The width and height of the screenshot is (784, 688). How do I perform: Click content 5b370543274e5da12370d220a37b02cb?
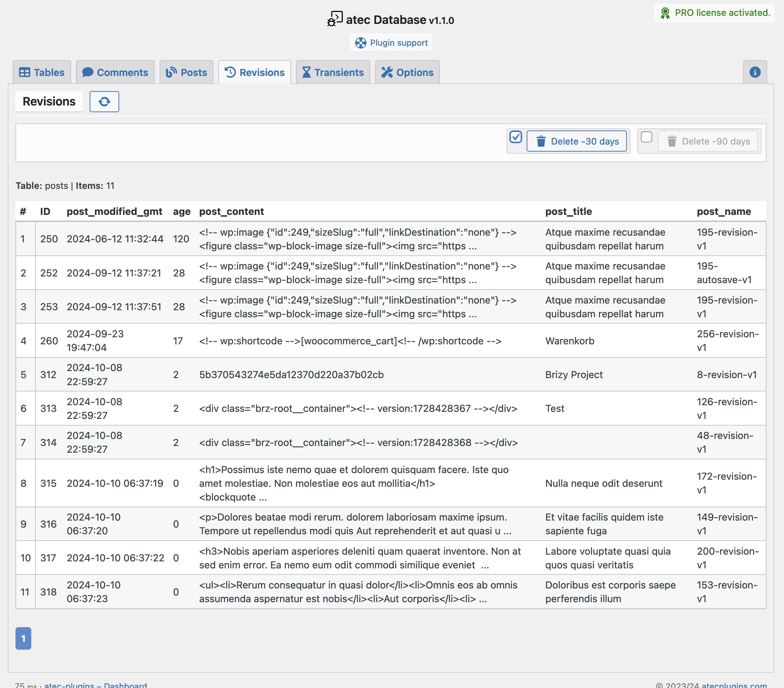(291, 375)
